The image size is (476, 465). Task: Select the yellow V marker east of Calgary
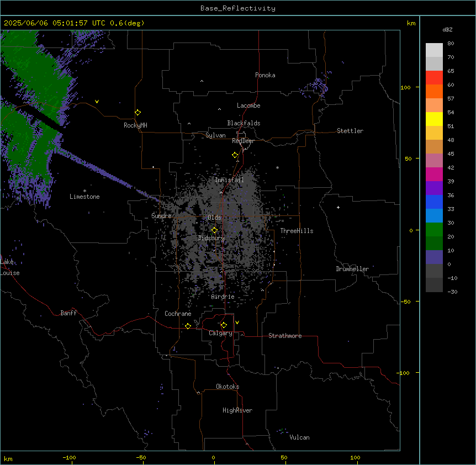click(237, 323)
